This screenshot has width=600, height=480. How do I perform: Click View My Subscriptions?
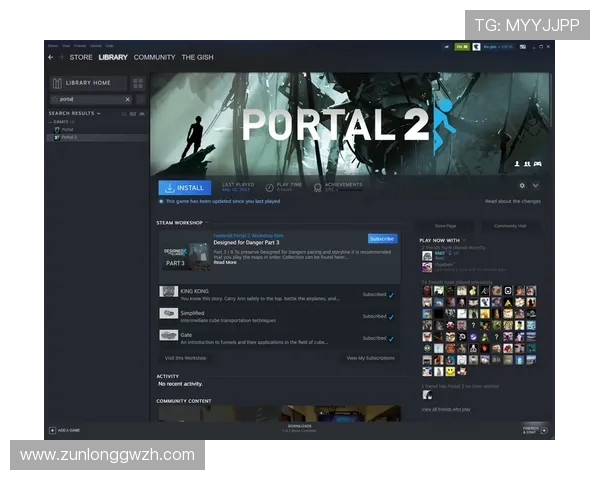(370, 358)
